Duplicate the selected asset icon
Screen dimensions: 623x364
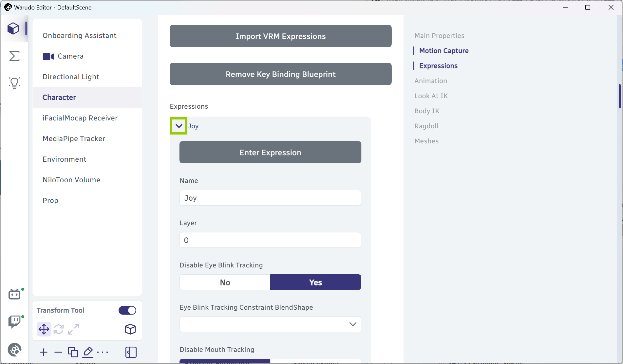pos(73,352)
